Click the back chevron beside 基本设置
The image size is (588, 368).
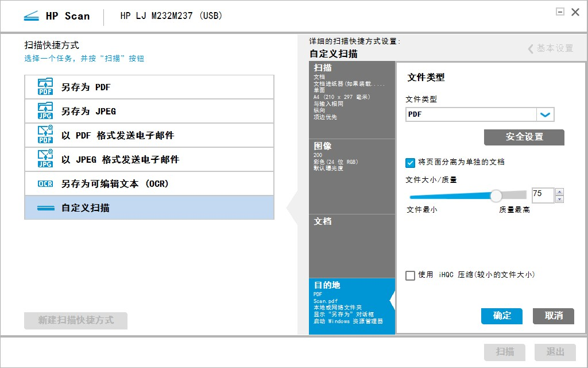(530, 48)
